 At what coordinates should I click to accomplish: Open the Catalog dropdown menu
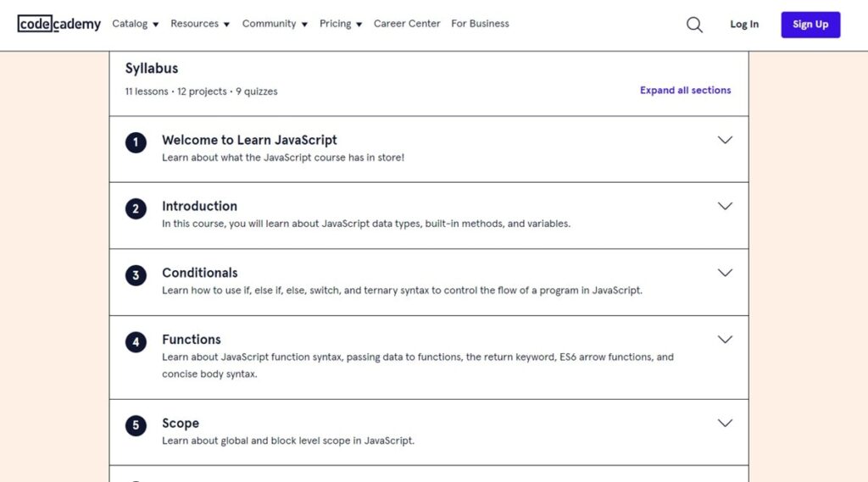point(135,24)
